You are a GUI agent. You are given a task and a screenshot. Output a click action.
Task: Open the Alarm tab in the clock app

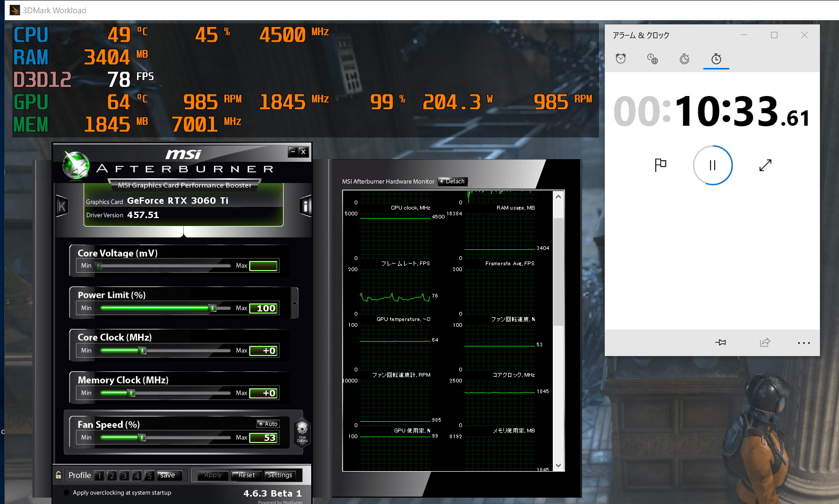tap(621, 58)
